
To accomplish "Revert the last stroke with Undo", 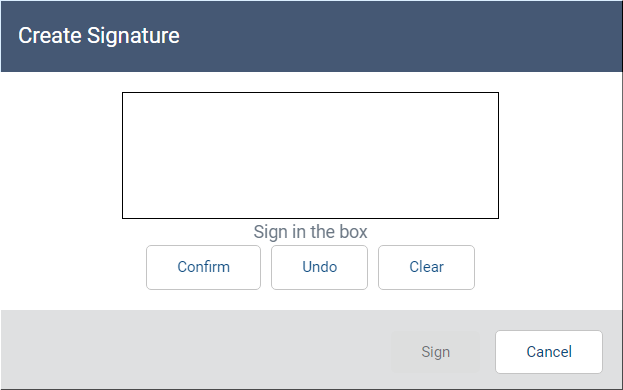I will (x=319, y=267).
